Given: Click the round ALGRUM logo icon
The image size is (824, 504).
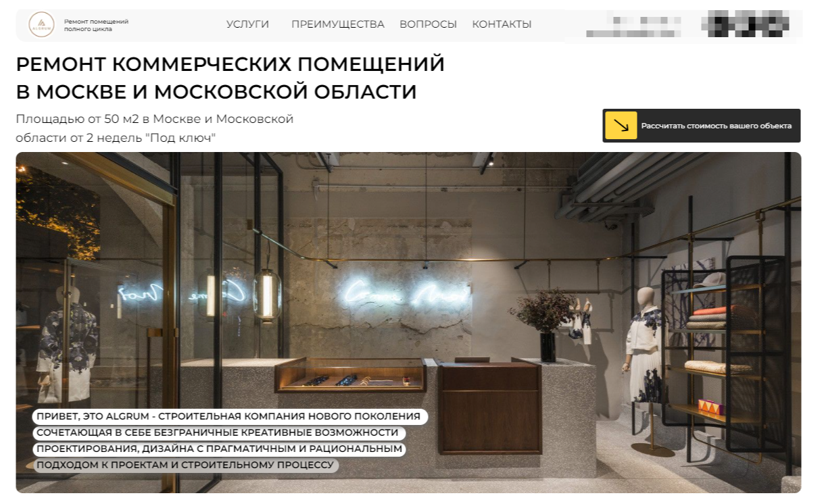Looking at the screenshot, I should point(41,25).
